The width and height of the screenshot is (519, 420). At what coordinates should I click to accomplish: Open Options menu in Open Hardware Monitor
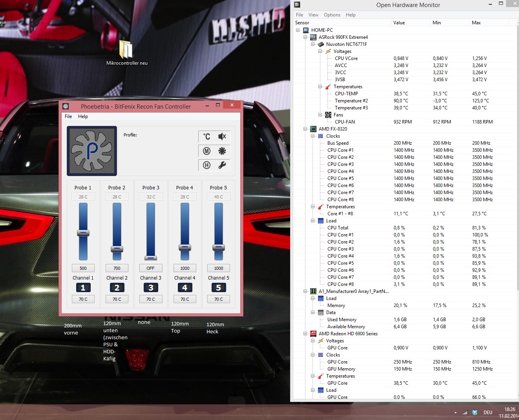click(332, 15)
